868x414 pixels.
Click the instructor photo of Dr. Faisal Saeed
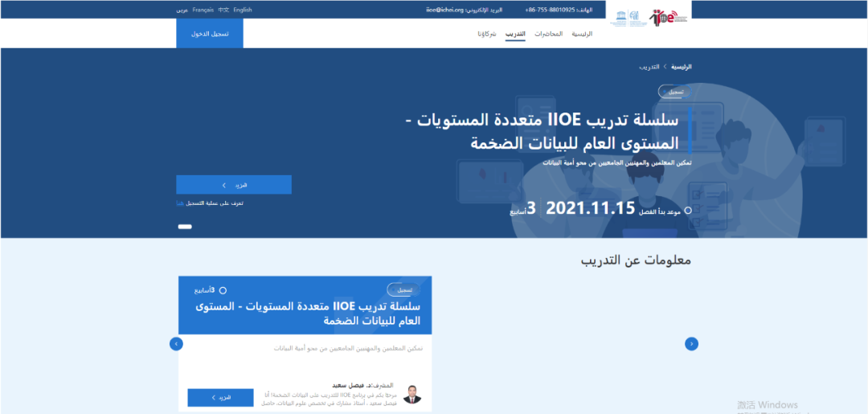pos(411,393)
